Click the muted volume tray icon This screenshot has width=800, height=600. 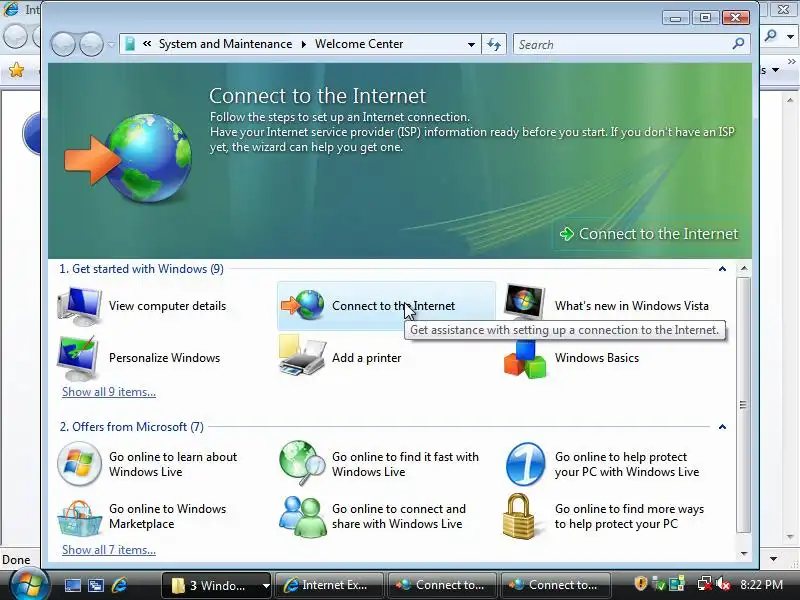click(x=723, y=584)
